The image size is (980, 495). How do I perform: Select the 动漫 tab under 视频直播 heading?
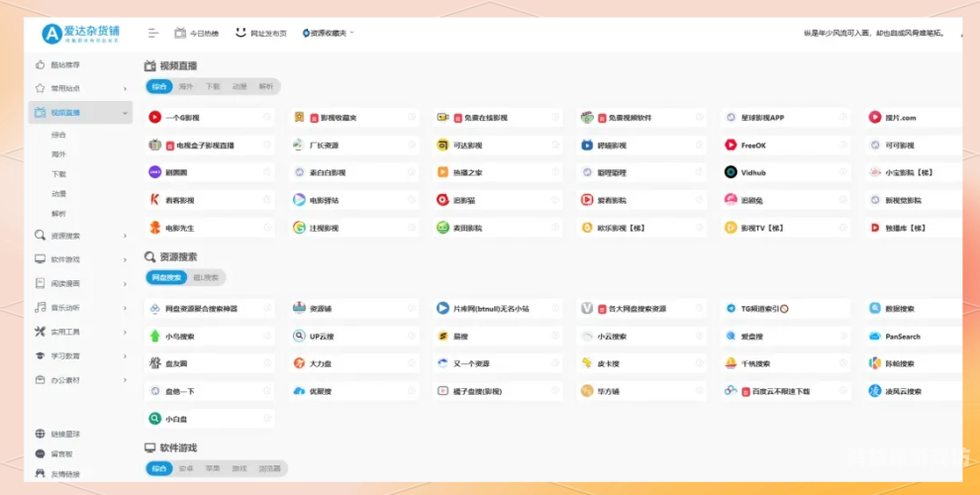click(240, 86)
